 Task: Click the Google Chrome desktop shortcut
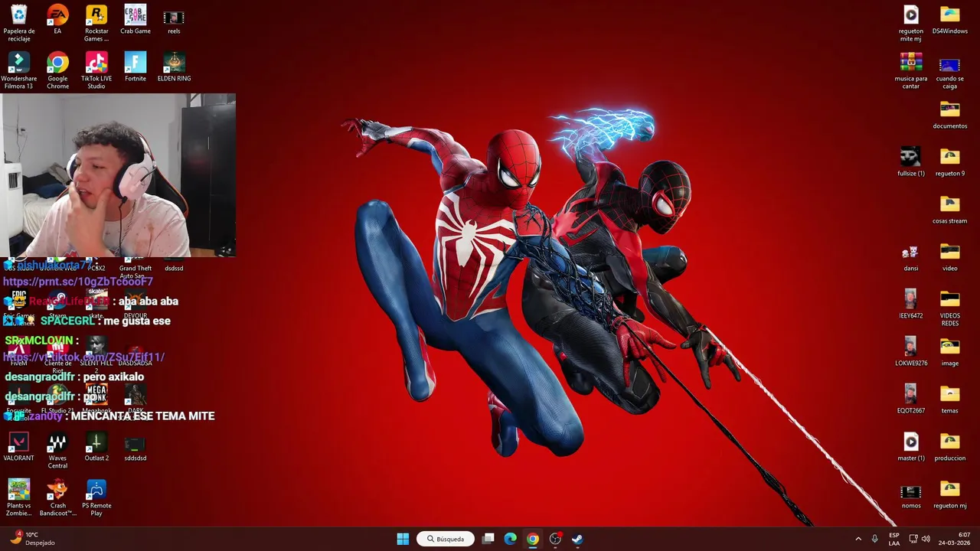57,70
